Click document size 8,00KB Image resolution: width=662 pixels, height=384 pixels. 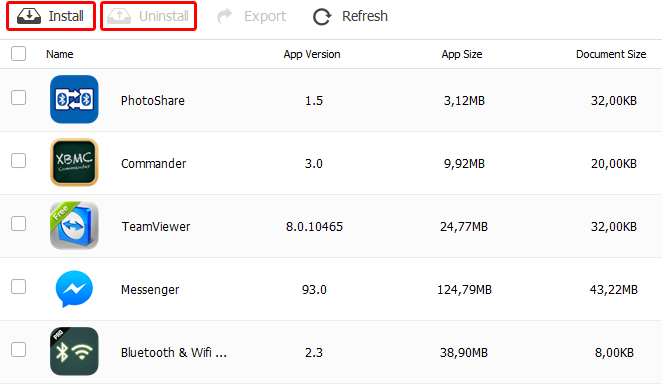[614, 352]
